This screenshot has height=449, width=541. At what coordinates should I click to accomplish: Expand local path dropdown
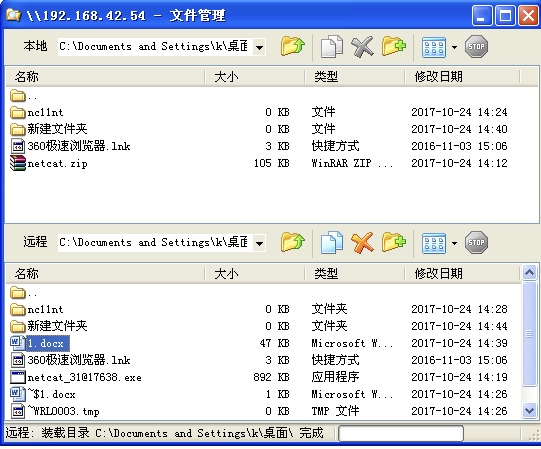259,47
